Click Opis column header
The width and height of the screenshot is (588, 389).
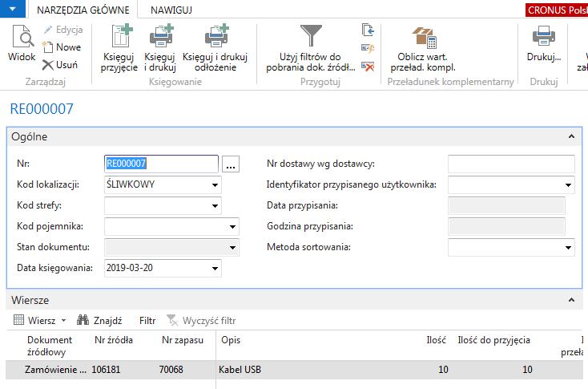pos(231,340)
